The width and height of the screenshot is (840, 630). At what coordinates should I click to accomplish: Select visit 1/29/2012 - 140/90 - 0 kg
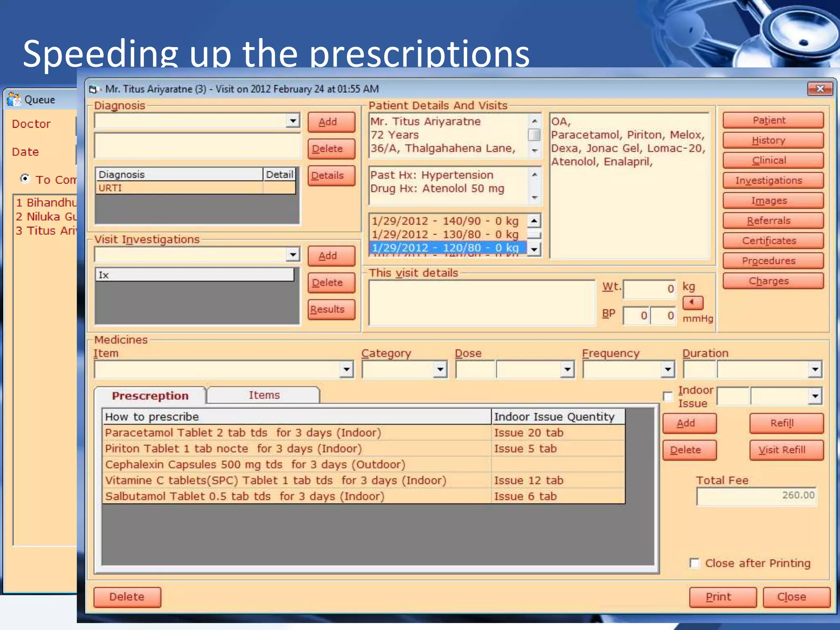447,221
